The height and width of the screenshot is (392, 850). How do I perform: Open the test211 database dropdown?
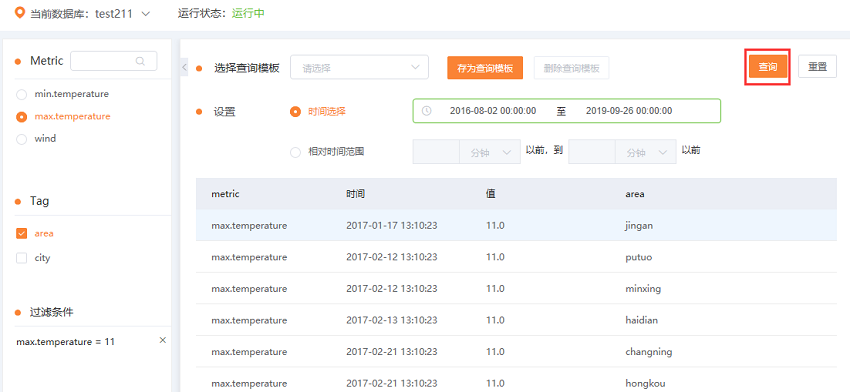(x=122, y=14)
